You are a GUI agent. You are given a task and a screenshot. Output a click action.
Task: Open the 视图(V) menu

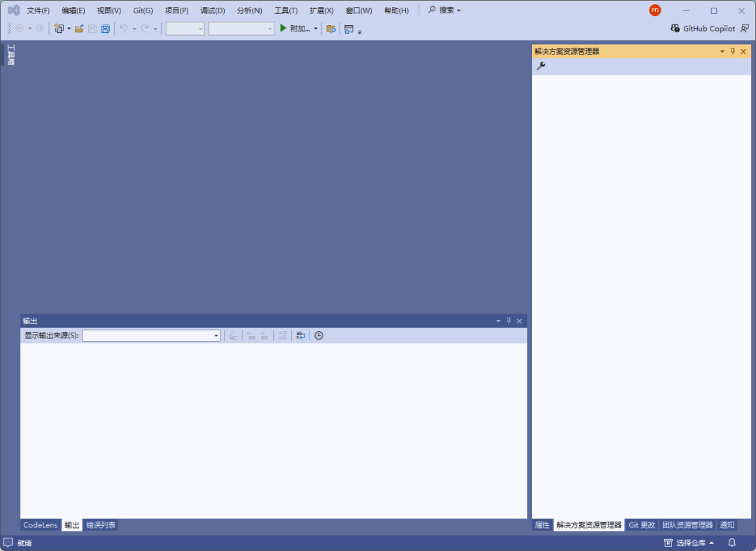coord(109,11)
